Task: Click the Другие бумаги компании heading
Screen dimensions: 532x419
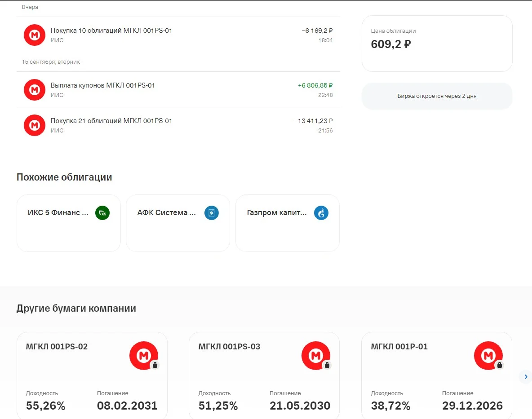Action: click(76, 309)
